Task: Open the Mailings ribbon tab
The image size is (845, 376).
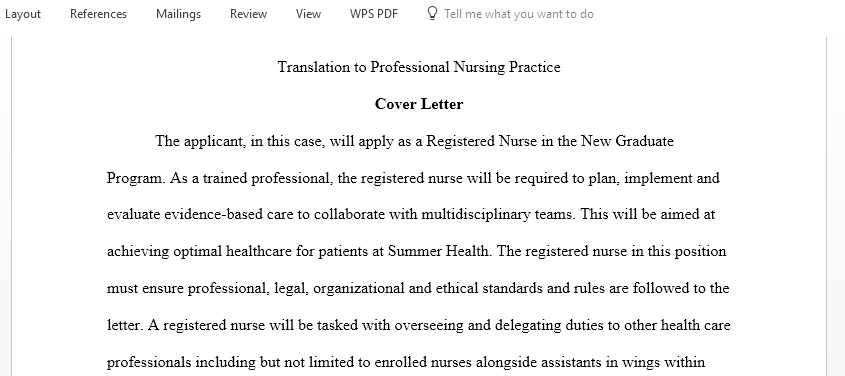Action: (178, 14)
